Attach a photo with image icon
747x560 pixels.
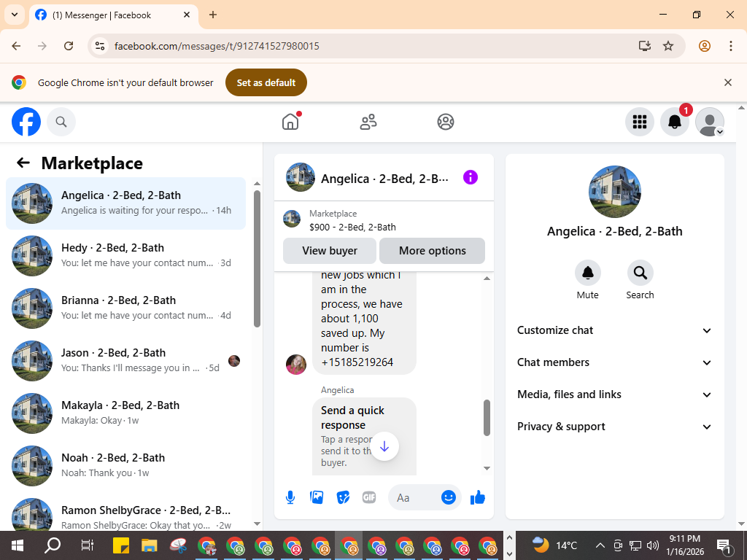tap(317, 497)
